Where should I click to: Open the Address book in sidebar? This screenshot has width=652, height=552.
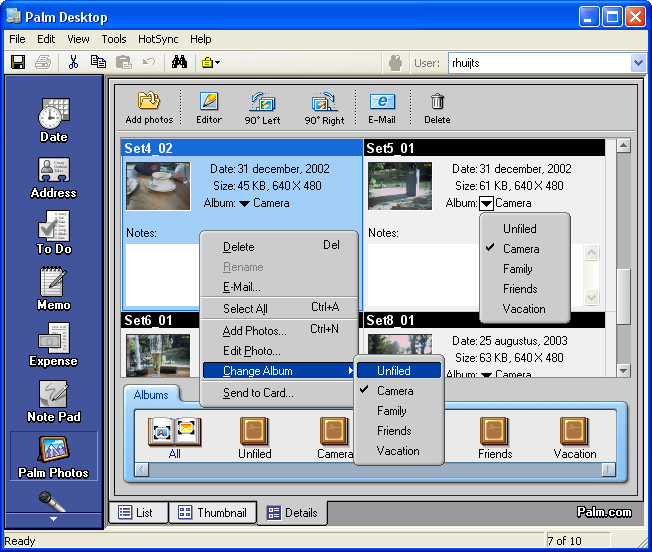tap(54, 178)
